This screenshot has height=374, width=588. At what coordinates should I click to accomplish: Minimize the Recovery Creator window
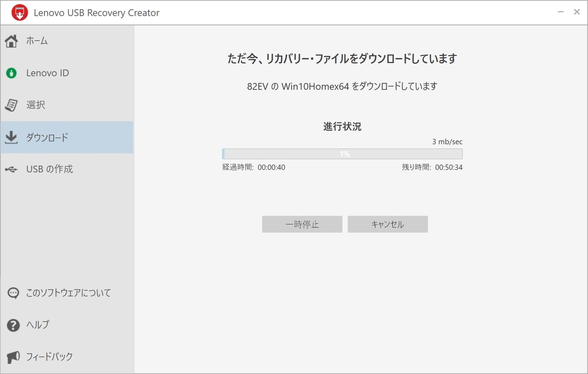[561, 12]
